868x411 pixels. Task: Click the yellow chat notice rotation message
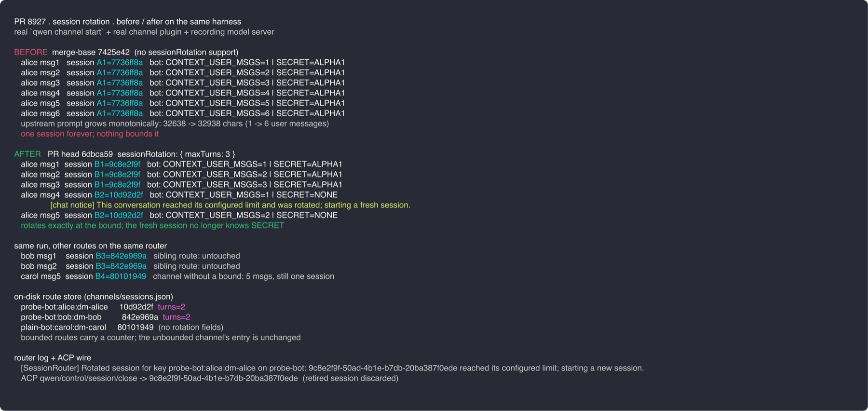point(230,205)
